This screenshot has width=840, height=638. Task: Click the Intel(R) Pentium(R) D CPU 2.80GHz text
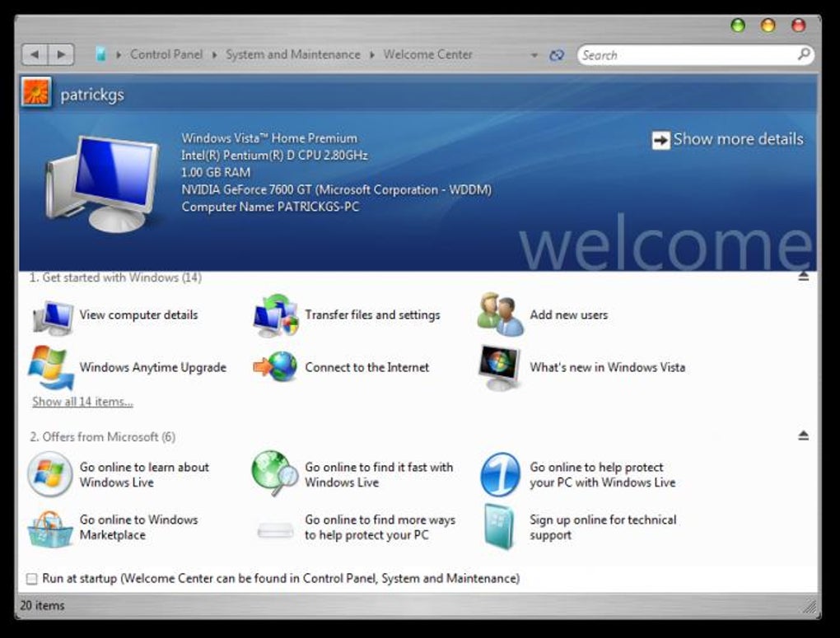[x=275, y=156]
